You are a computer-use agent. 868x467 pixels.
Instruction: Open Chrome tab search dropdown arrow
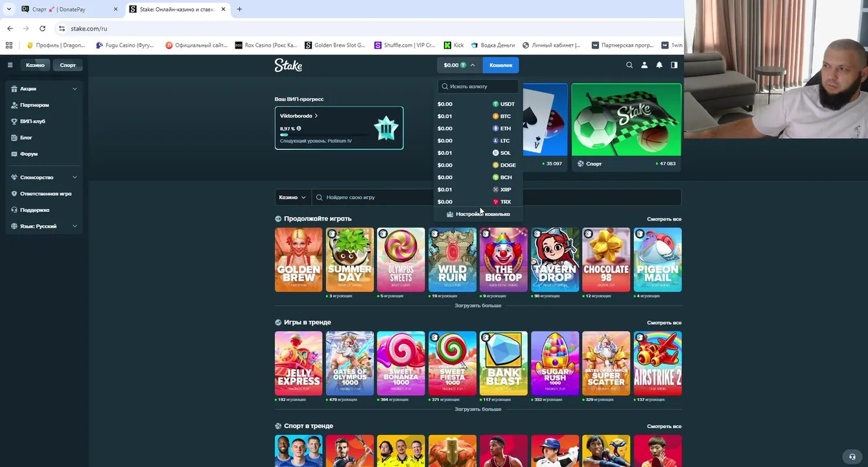point(8,9)
